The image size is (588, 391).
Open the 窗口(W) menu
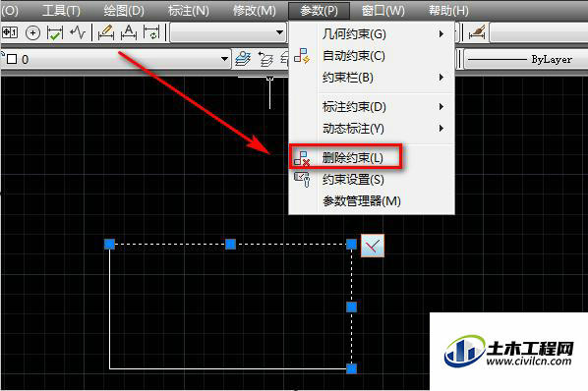point(382,11)
